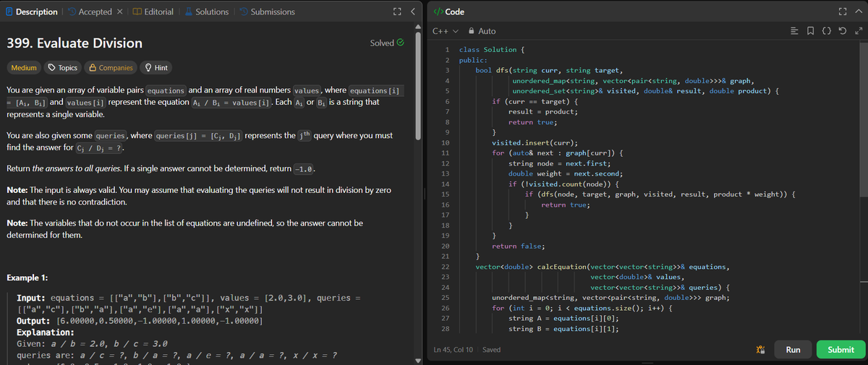Show the Hint for this problem
The image size is (868, 365).
click(156, 67)
